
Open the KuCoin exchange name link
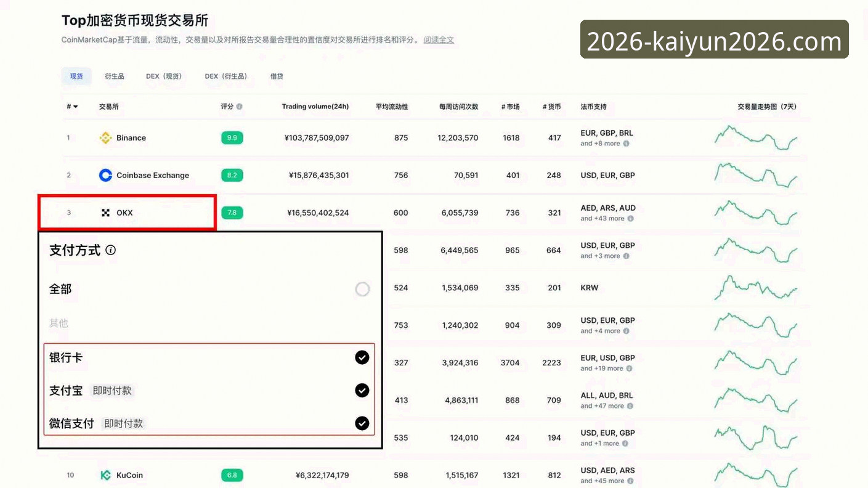click(x=129, y=475)
